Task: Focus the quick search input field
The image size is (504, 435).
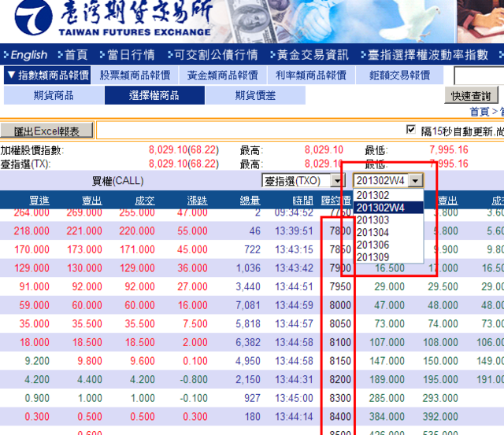Action: click(479, 76)
